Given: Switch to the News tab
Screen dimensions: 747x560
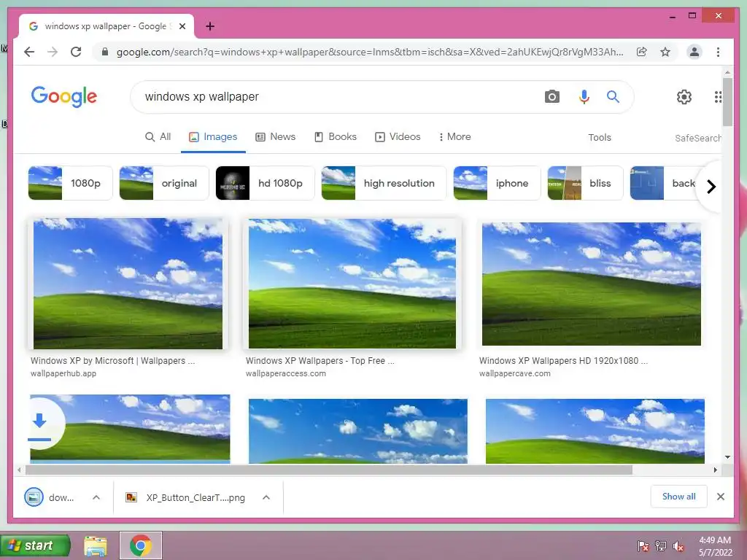Looking at the screenshot, I should (x=275, y=136).
